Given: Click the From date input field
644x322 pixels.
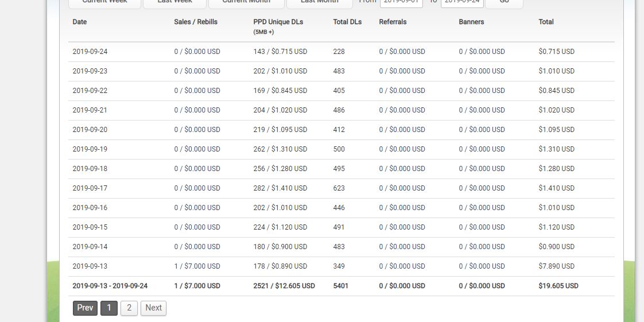Looking at the screenshot, I should [x=401, y=3].
